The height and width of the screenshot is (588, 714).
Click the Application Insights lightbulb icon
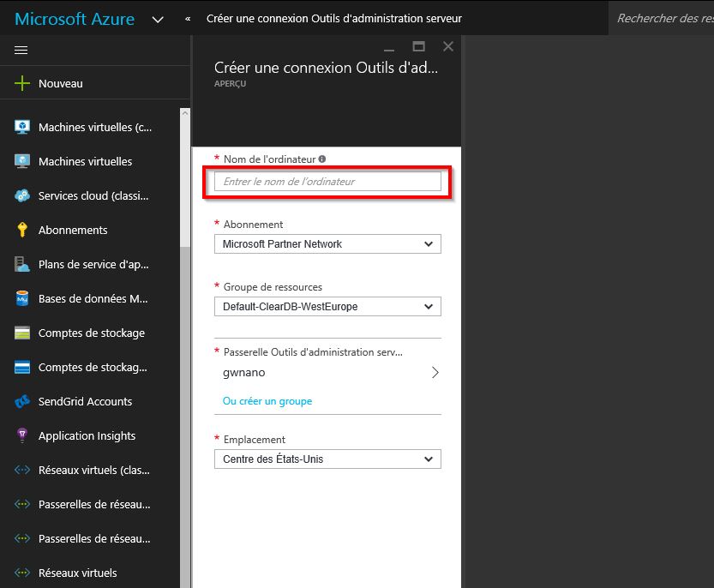coord(22,435)
